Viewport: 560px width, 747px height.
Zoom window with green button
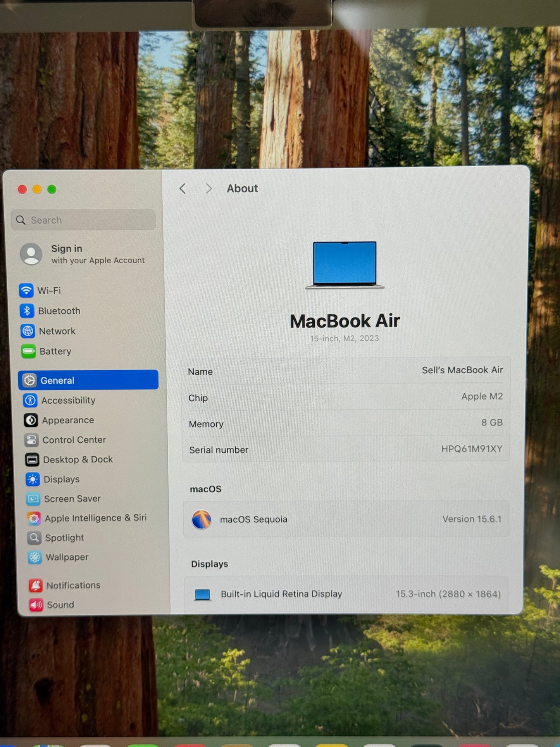pos(52,189)
